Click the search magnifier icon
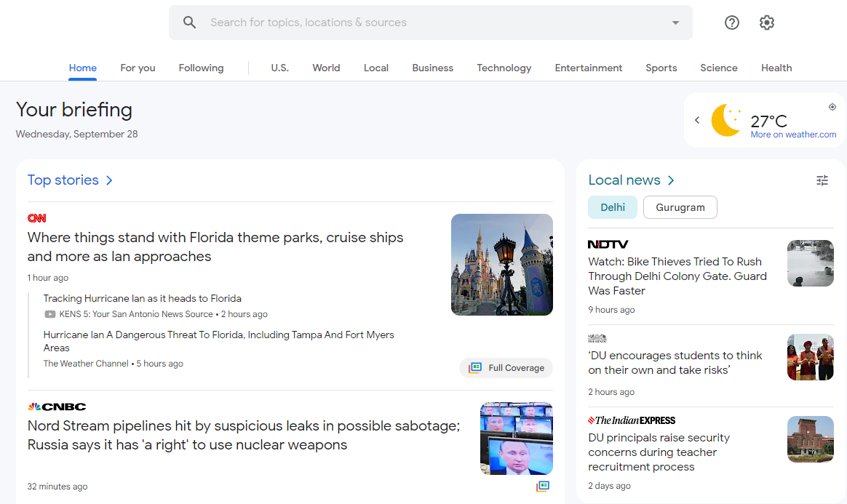The width and height of the screenshot is (847, 504). point(190,23)
